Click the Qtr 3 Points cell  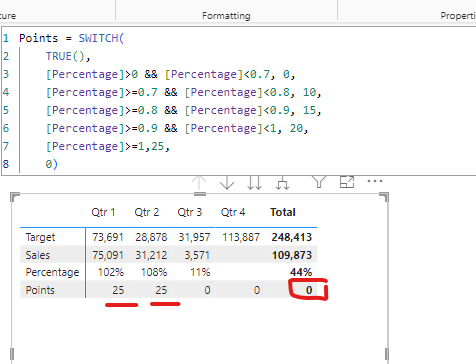pyautogui.click(x=207, y=290)
